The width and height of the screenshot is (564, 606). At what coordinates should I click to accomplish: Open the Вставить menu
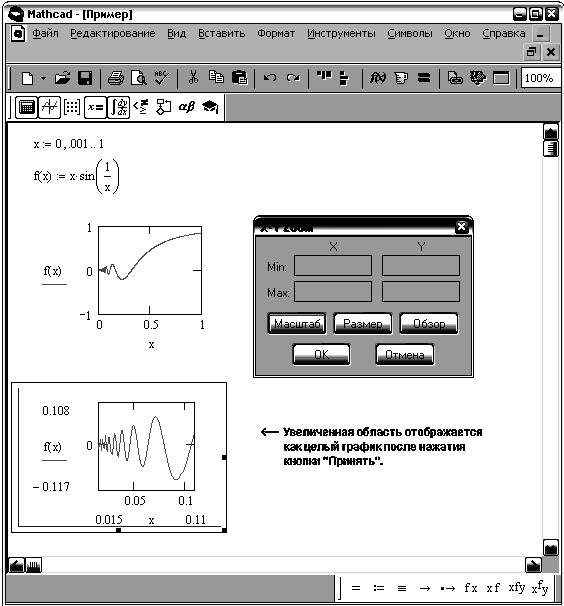[x=222, y=34]
